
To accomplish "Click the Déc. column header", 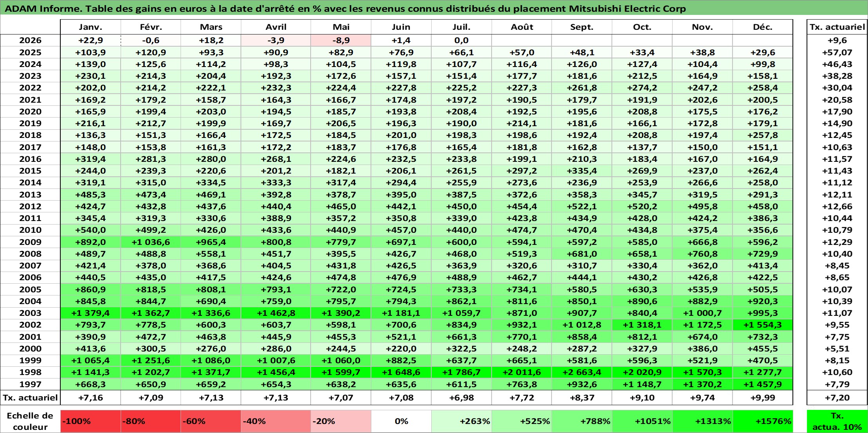I will click(x=763, y=27).
